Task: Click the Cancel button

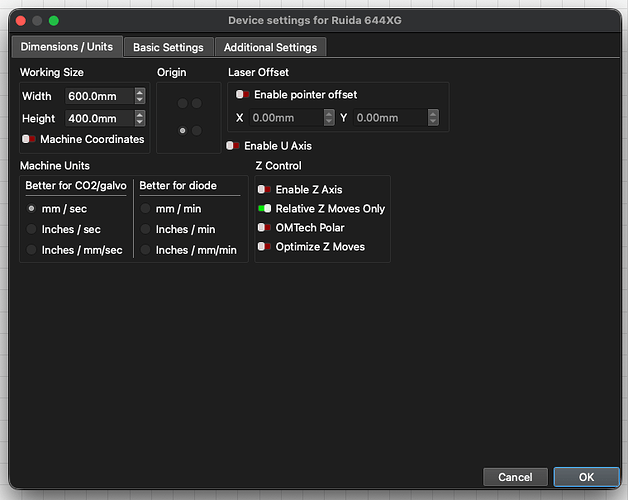Action: point(515,477)
